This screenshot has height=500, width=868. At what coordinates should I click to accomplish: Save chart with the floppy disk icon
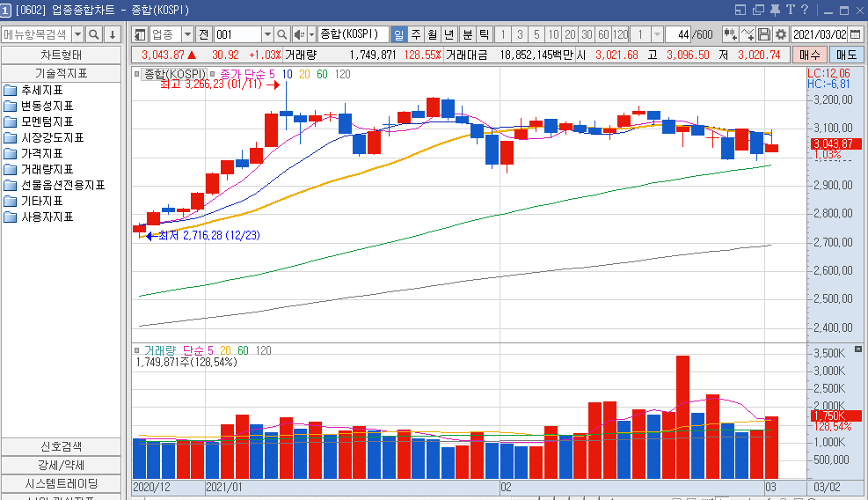[764, 34]
